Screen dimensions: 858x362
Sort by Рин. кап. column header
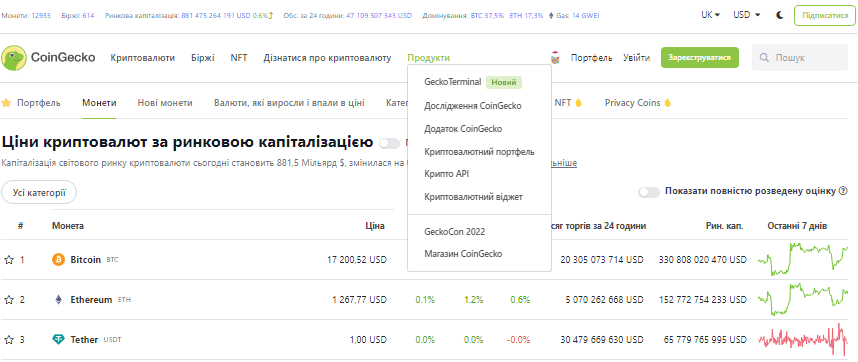pyautogui.click(x=725, y=226)
